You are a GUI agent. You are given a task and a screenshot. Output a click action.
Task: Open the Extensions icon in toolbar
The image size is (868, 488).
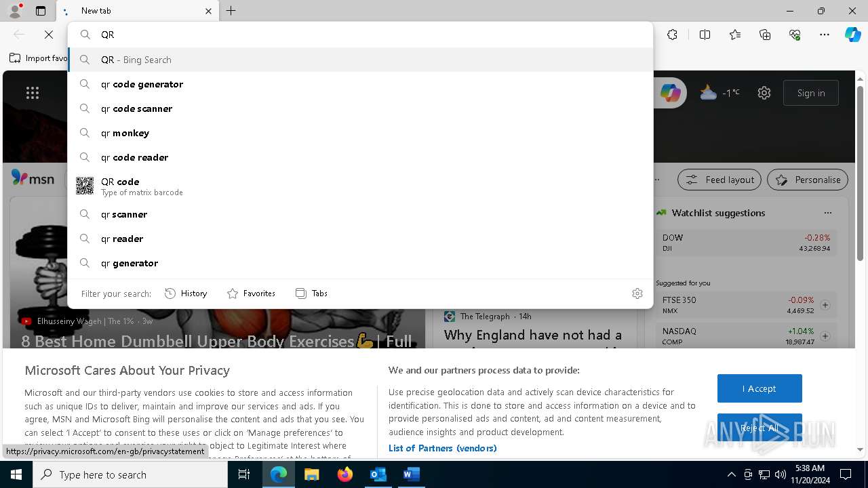672,35
